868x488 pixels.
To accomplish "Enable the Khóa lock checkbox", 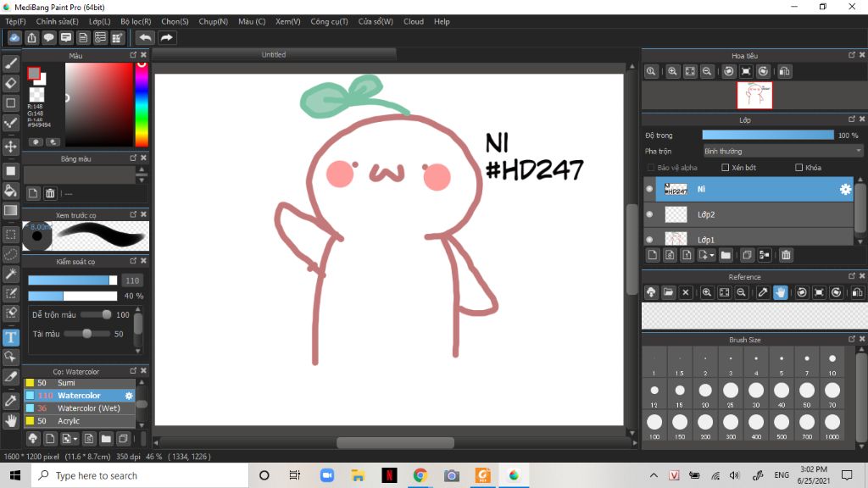I will click(x=798, y=168).
